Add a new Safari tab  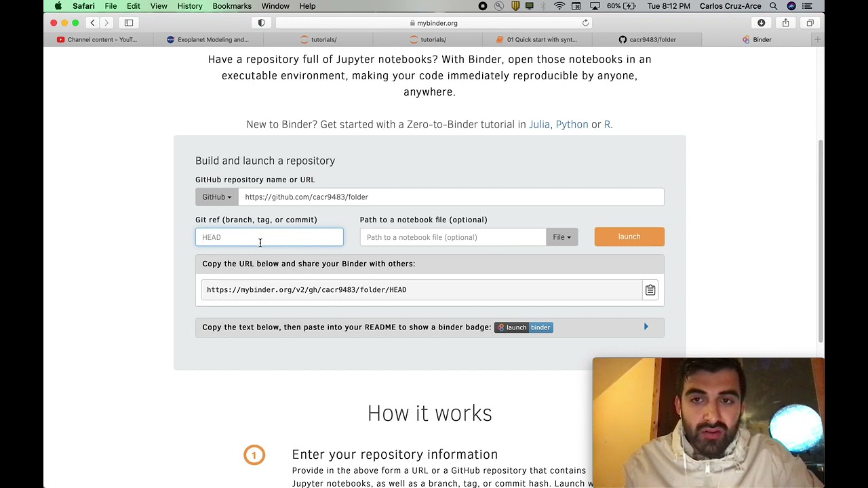pyautogui.click(x=817, y=39)
